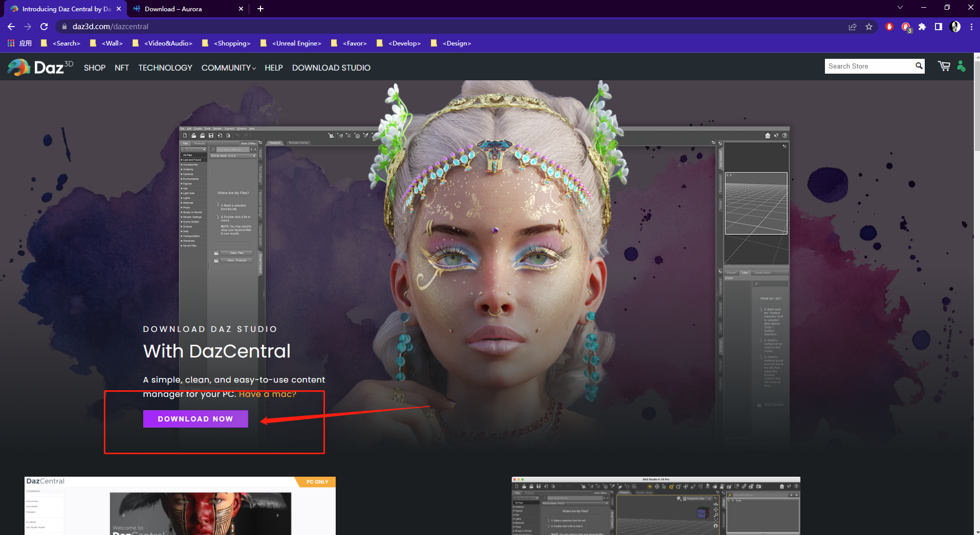
Task: Open the ad-blocker extension icon
Action: click(889, 27)
